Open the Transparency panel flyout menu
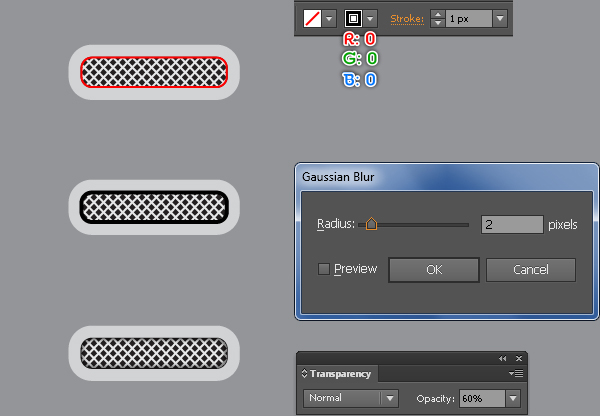Screen dimensions: 600x416 pos(516,373)
